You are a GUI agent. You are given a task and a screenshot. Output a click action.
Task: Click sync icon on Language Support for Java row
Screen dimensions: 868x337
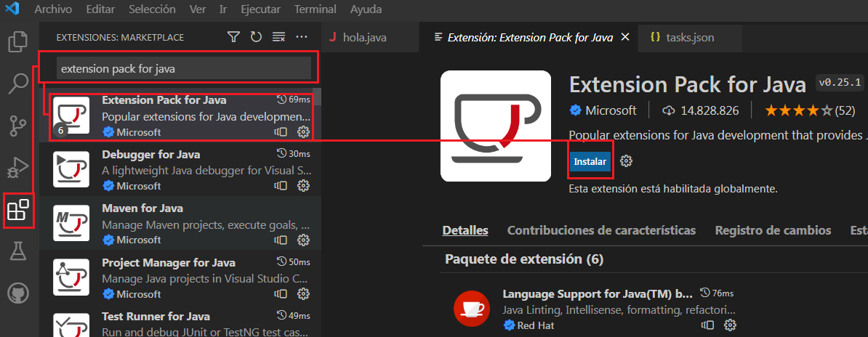tap(708, 325)
